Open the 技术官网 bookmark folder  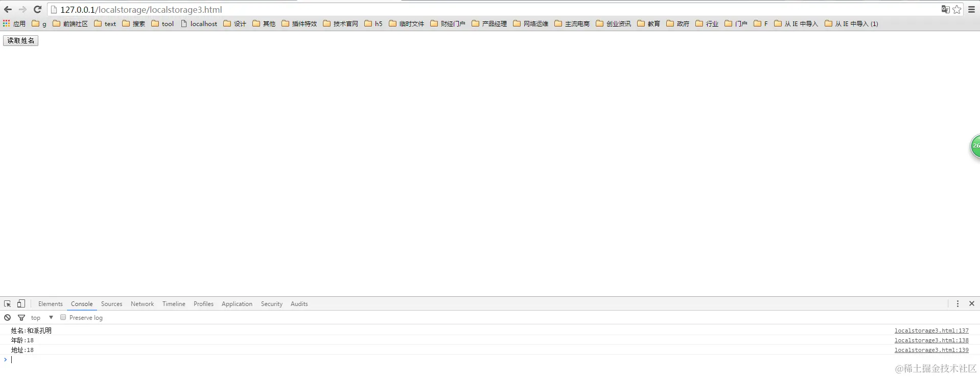point(341,23)
